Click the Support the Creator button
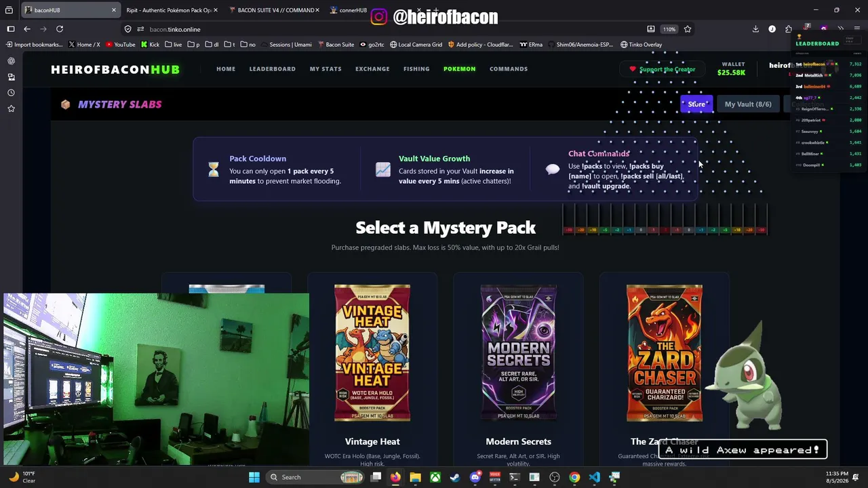868x488 pixels. 662,69
